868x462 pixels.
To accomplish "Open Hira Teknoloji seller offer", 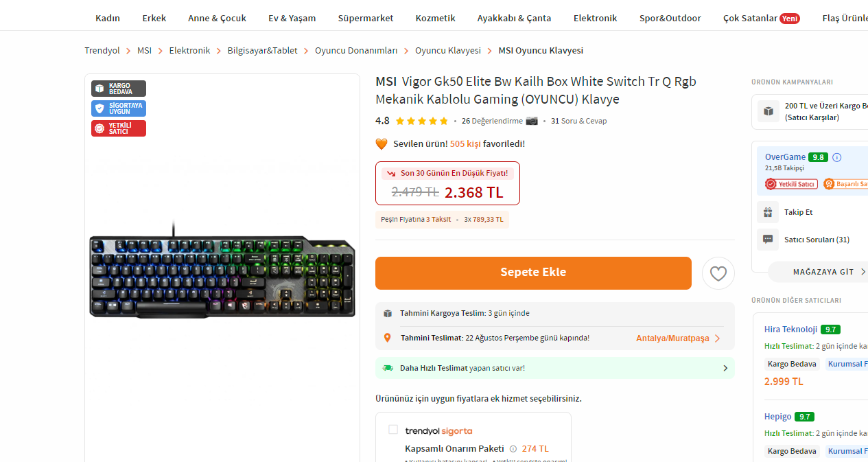I will 791,329.
